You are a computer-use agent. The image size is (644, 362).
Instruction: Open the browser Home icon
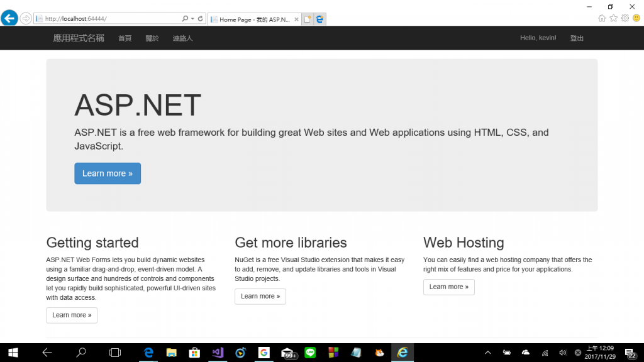[x=602, y=18]
